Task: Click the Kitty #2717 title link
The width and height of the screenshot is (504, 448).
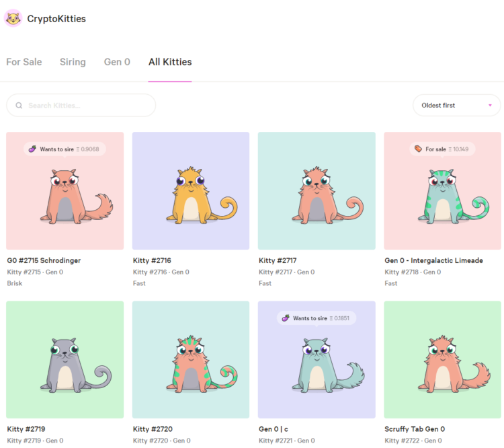Action: (x=278, y=260)
